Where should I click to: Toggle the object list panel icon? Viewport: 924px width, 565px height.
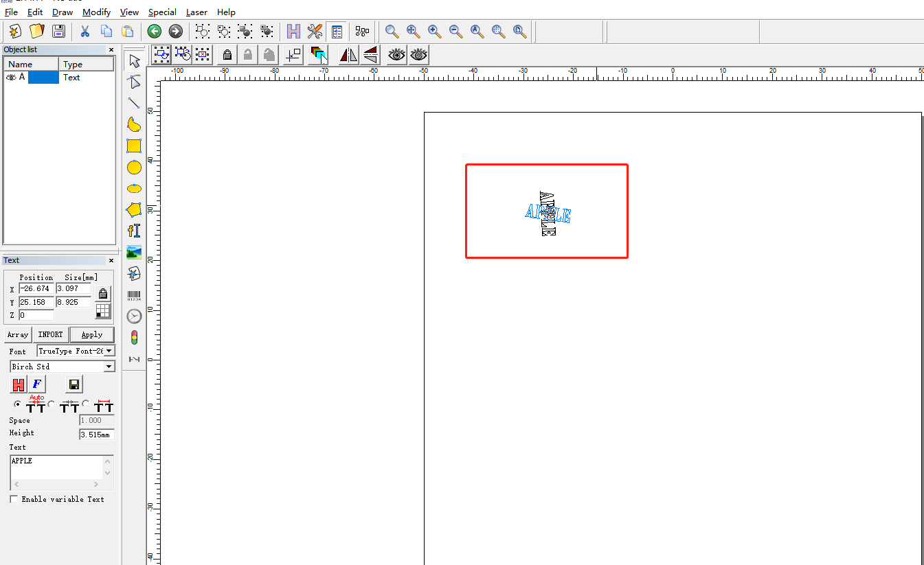(337, 31)
